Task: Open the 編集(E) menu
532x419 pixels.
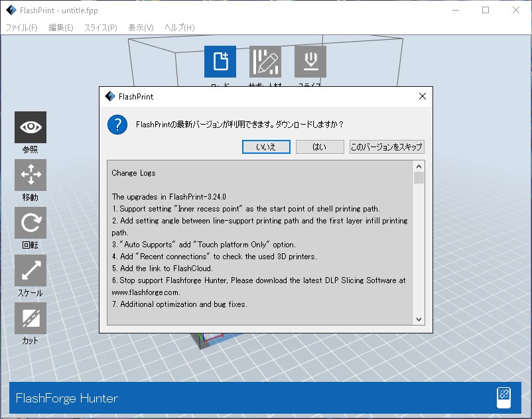Action: click(61, 28)
